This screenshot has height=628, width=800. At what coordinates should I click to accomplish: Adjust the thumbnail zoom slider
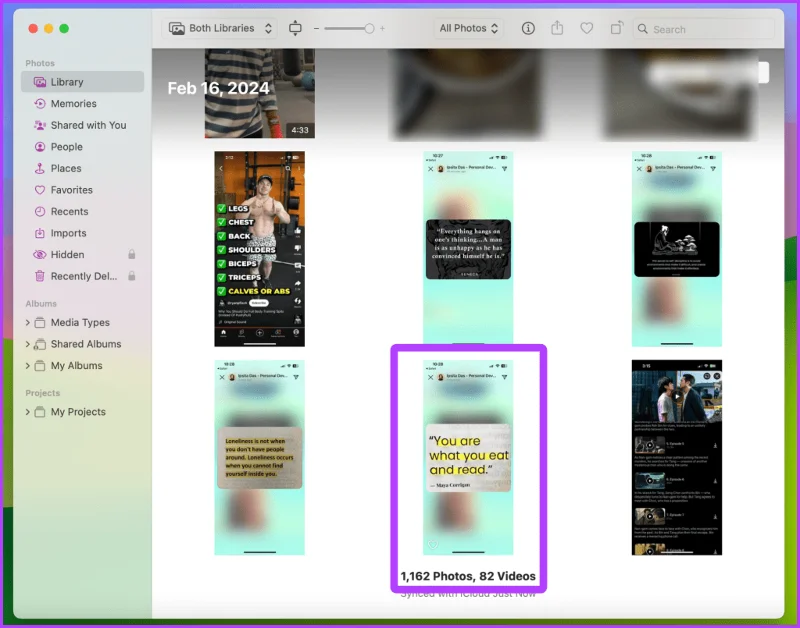[x=349, y=29]
